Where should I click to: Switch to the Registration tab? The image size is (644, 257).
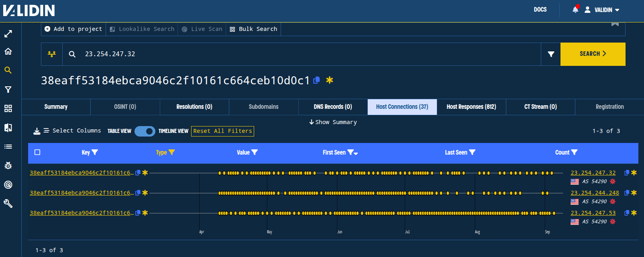click(609, 107)
